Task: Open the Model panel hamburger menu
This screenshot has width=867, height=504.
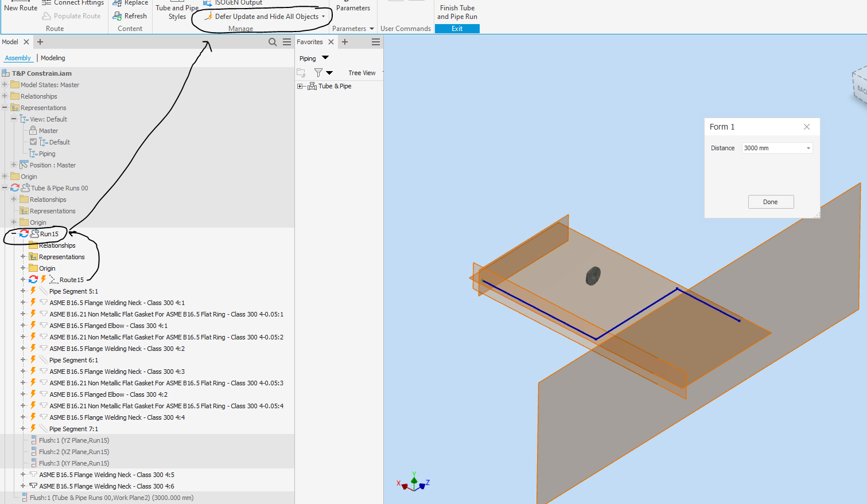Action: pyautogui.click(x=287, y=41)
